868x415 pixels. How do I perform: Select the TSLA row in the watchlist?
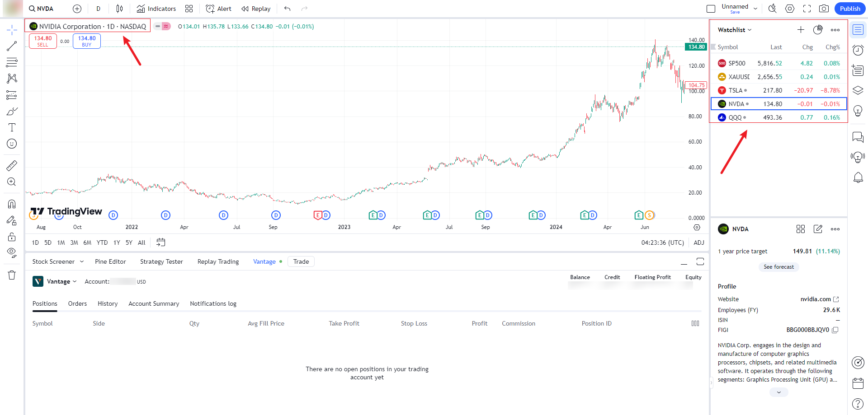click(x=778, y=90)
